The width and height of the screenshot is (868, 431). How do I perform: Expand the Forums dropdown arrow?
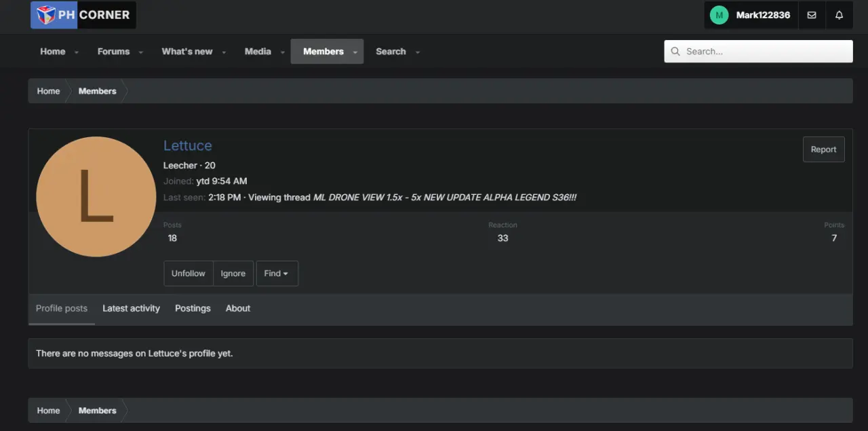click(140, 52)
